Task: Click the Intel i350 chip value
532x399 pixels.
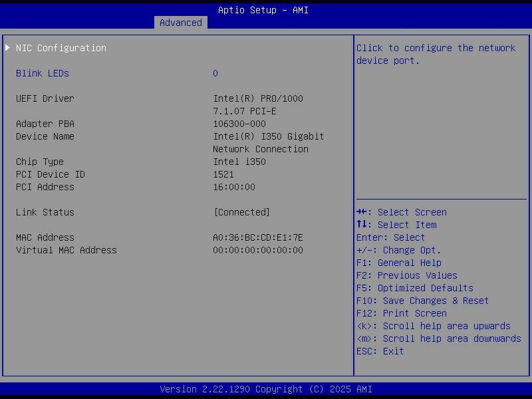Action: [x=239, y=162]
